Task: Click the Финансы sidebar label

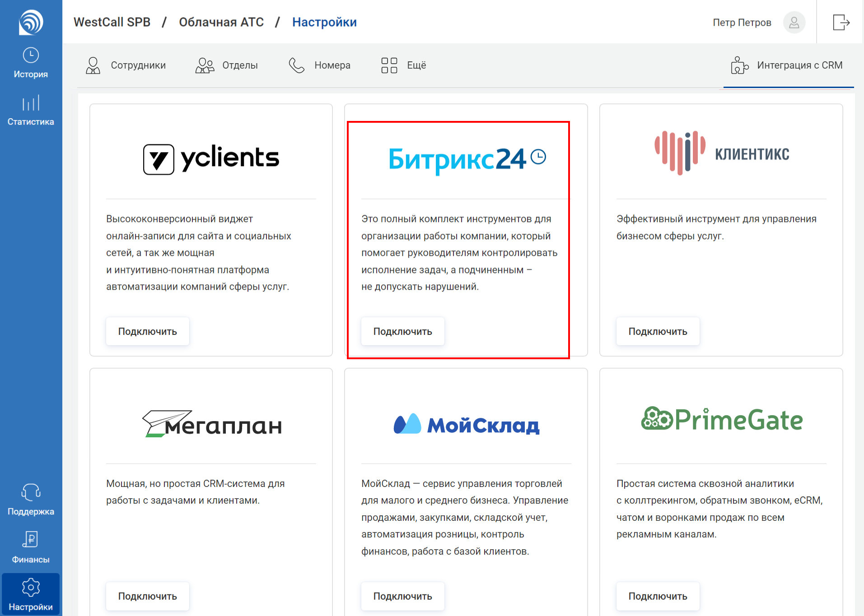Action: click(31, 560)
